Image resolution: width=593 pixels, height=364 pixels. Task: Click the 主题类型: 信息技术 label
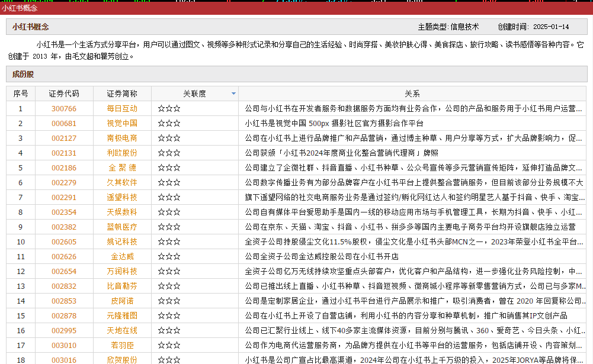[x=448, y=27]
